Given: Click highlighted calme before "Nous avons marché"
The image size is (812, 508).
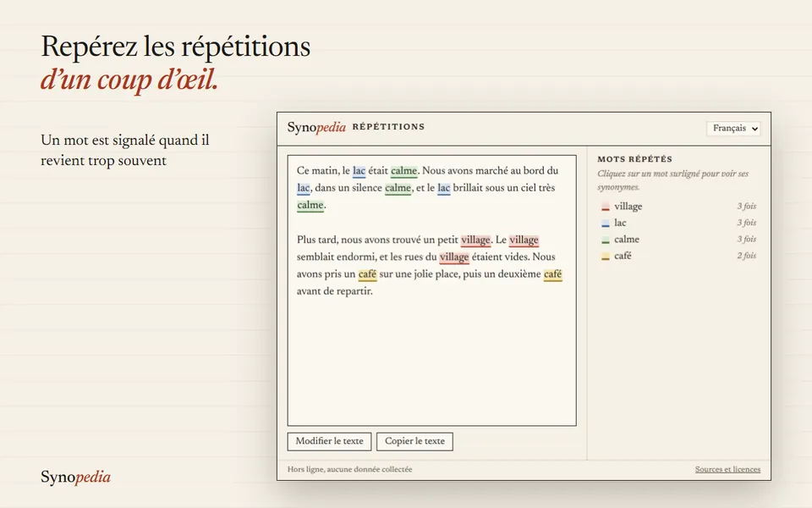Looking at the screenshot, I should tap(404, 171).
